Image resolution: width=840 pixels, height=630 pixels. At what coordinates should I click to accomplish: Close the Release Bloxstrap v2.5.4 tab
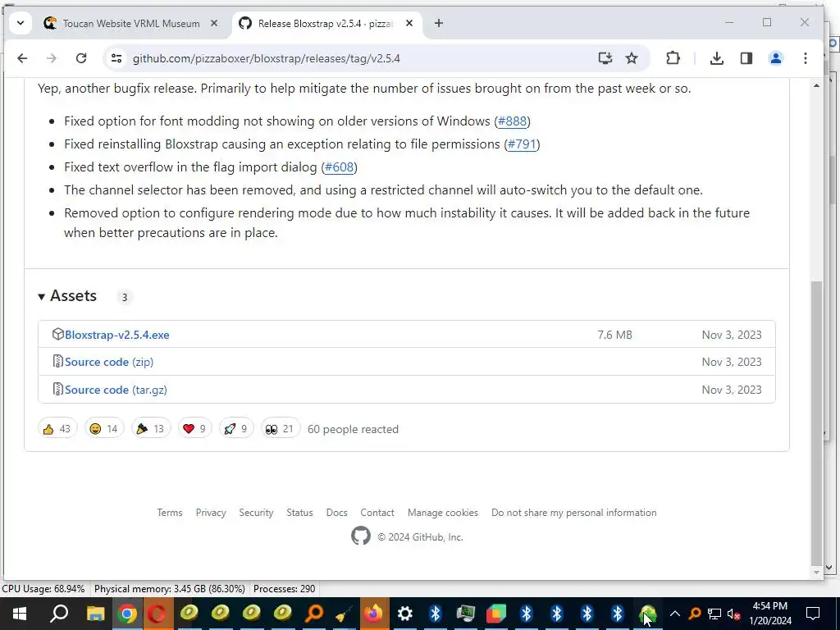pyautogui.click(x=409, y=23)
